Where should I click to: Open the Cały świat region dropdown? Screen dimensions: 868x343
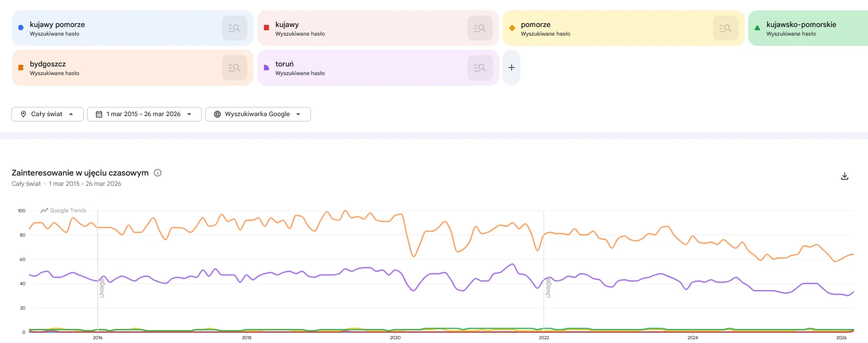pos(48,114)
